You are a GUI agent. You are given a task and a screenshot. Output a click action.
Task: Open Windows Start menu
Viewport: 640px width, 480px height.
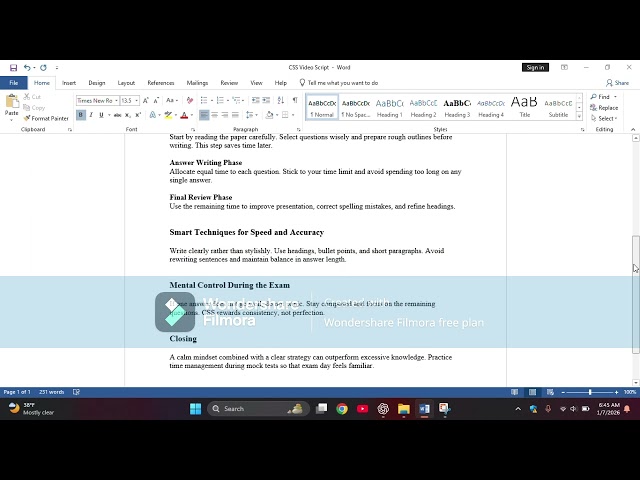[x=196, y=409]
